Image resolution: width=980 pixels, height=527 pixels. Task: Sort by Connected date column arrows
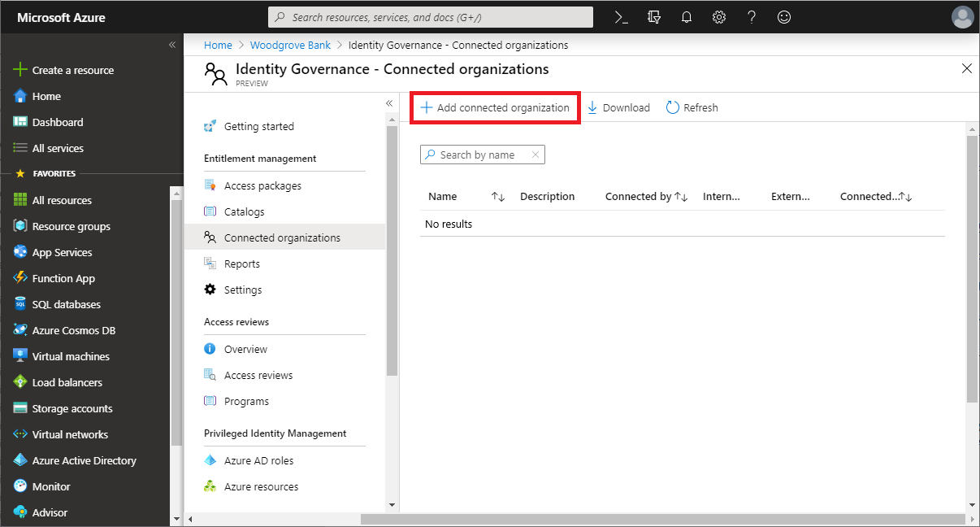[905, 197]
